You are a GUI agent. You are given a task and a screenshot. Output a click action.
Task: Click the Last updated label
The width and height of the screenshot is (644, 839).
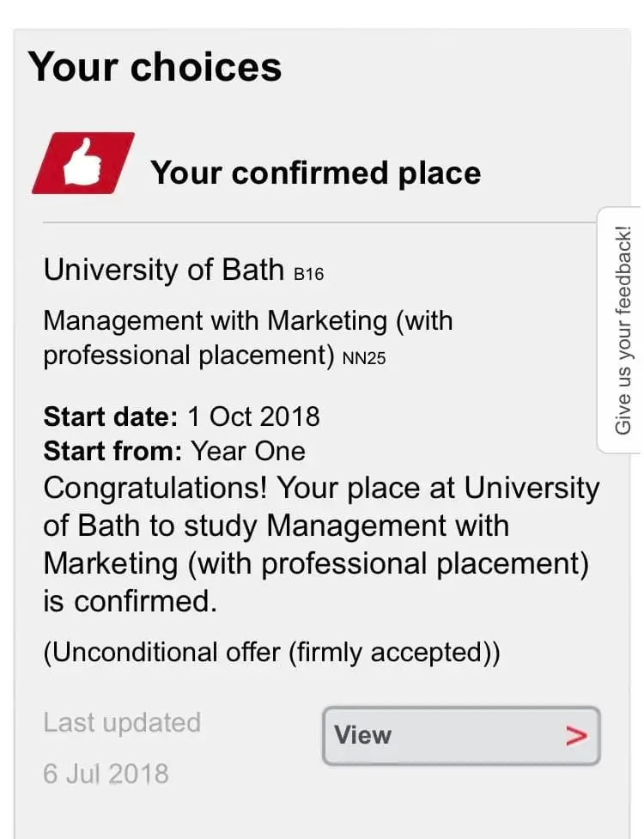[x=122, y=722]
